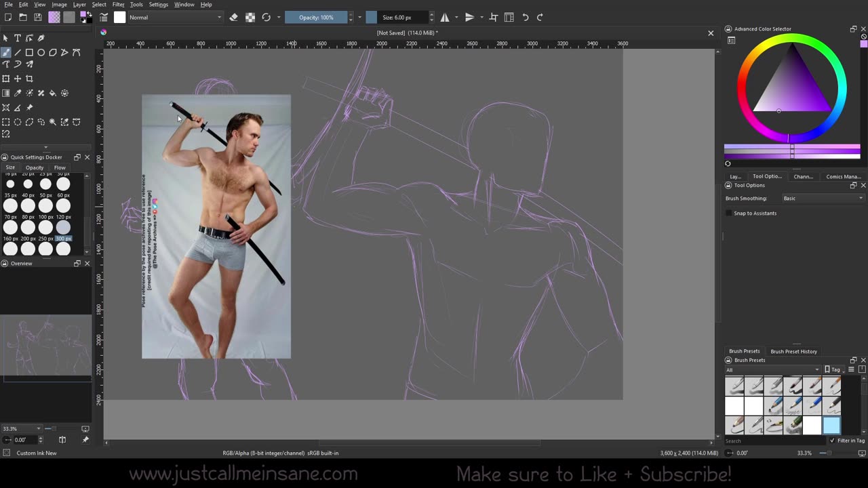The image size is (868, 488).
Task: Click the Brush Presets view mode list button
Action: click(851, 369)
